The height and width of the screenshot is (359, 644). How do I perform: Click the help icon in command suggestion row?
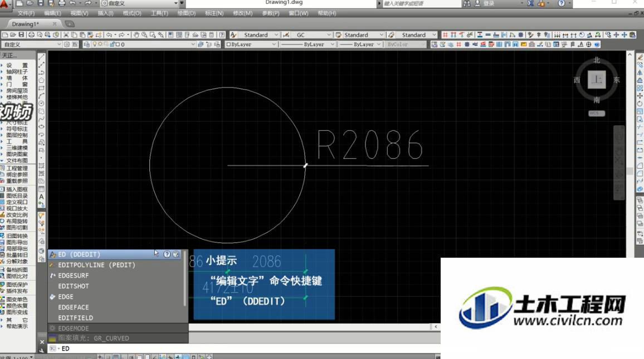coord(167,254)
